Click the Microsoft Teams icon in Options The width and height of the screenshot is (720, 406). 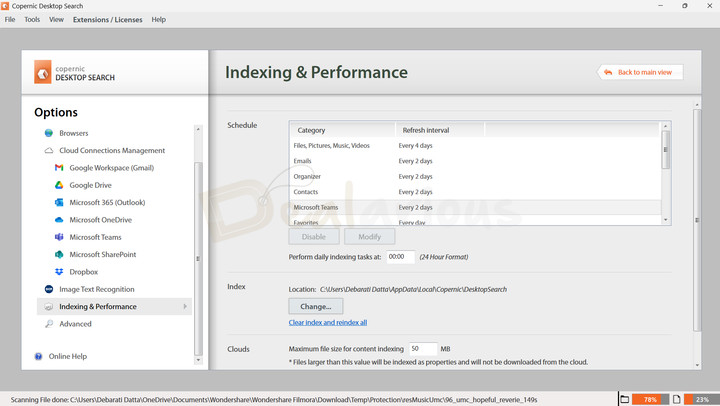(x=59, y=237)
